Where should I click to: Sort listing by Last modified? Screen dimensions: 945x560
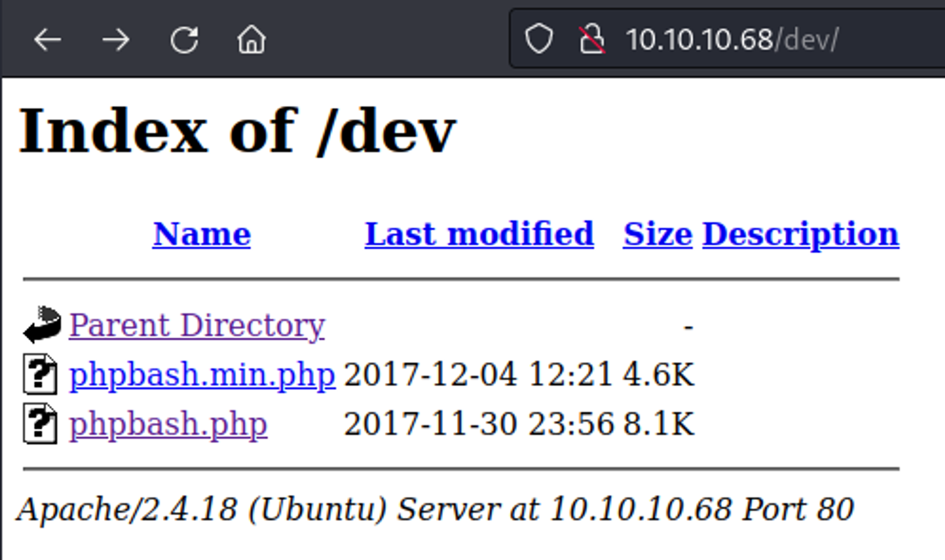(x=479, y=234)
